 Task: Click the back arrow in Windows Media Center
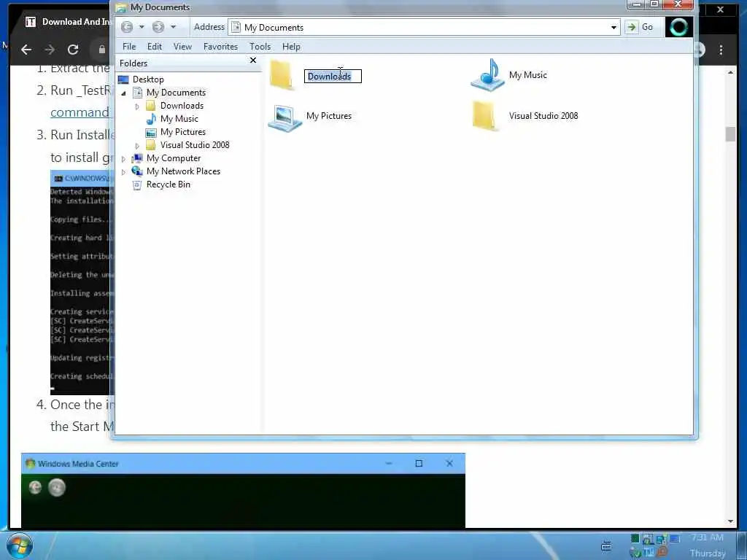(x=35, y=487)
